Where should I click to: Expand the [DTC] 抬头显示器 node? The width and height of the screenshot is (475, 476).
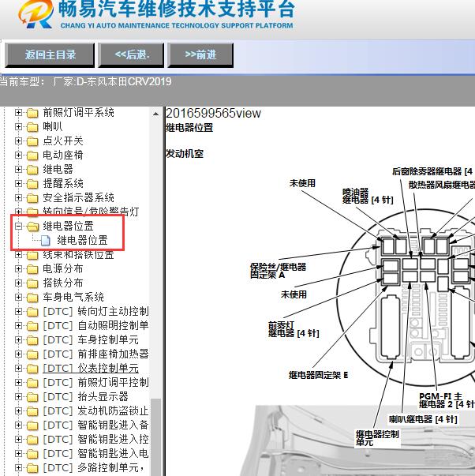pos(18,397)
